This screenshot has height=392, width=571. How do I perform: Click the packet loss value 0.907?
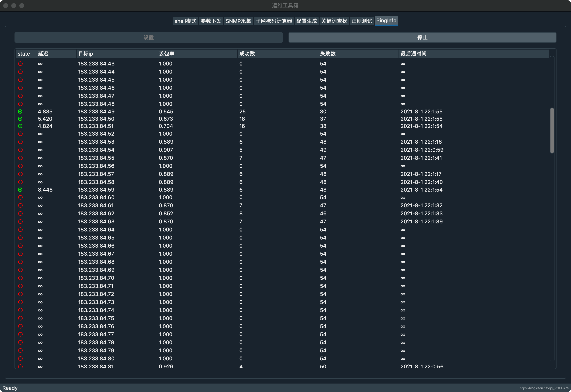coord(166,150)
